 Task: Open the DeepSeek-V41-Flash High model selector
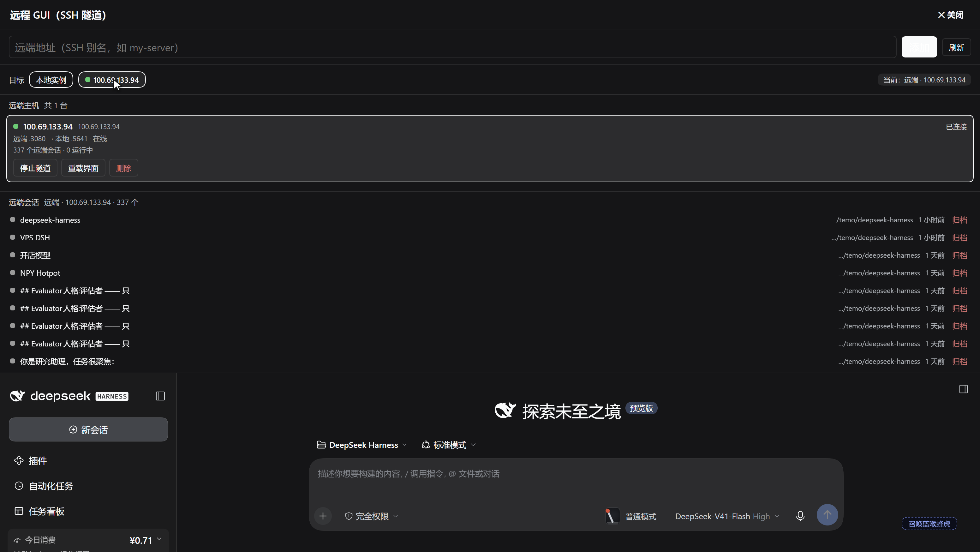pos(727,516)
